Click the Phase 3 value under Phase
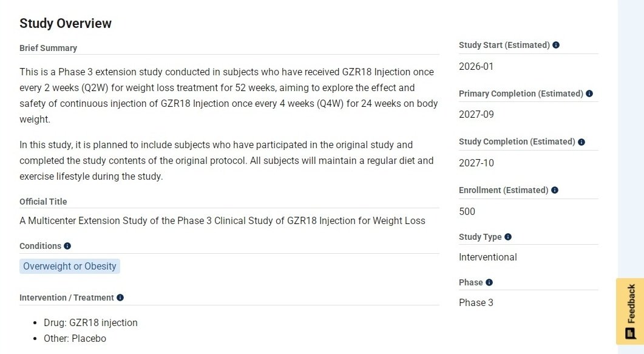This screenshot has width=644, height=354. pos(476,302)
